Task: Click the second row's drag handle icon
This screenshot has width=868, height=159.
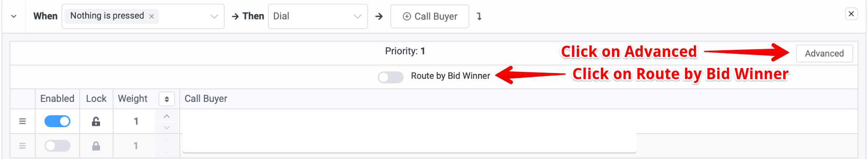Action: (22, 146)
